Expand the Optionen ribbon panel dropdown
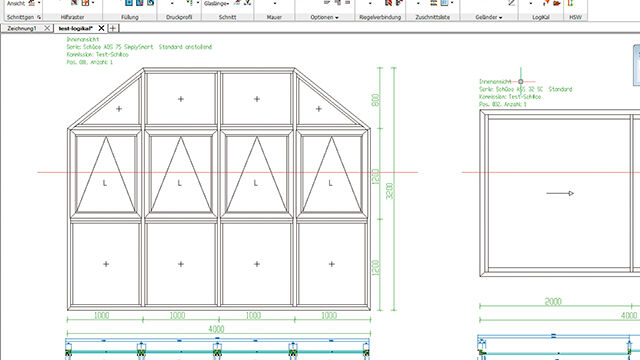The image size is (640, 360). pos(324,17)
